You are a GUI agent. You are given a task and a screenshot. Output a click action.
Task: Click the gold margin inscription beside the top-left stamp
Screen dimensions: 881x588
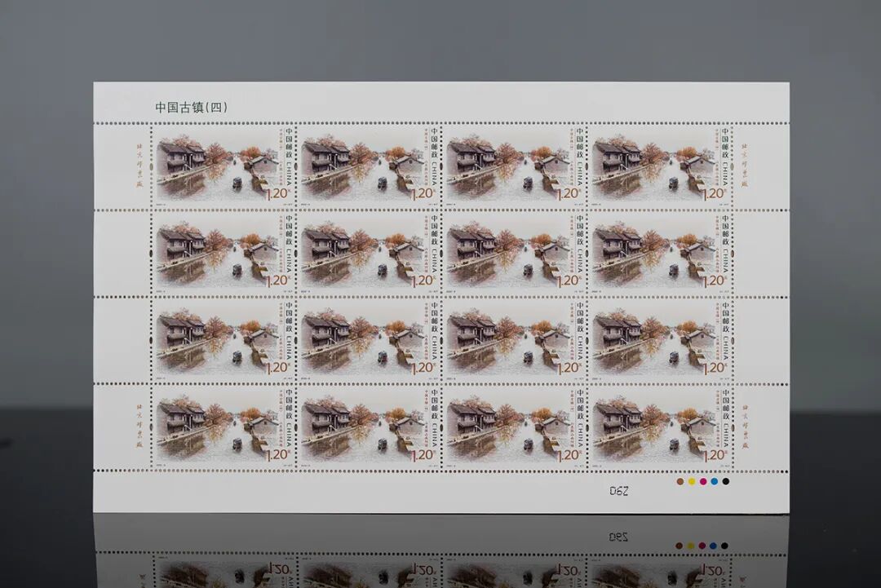[x=141, y=166]
